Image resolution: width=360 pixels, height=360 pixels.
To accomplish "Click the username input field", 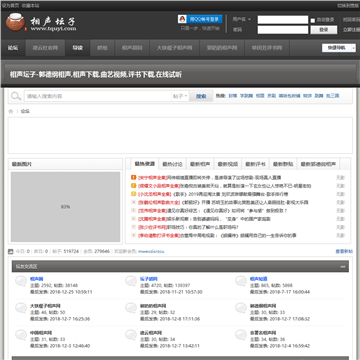I will [x=283, y=20].
